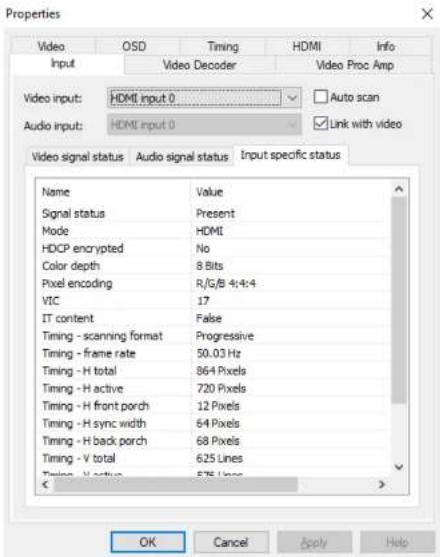
Task: Click the vertical scrollbar thumb
Action: tap(399, 301)
